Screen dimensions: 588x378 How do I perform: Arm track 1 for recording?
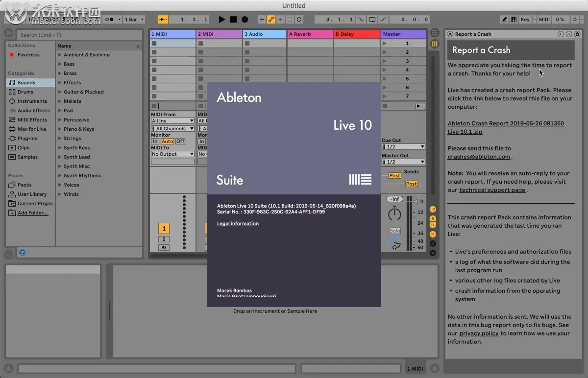click(x=164, y=248)
